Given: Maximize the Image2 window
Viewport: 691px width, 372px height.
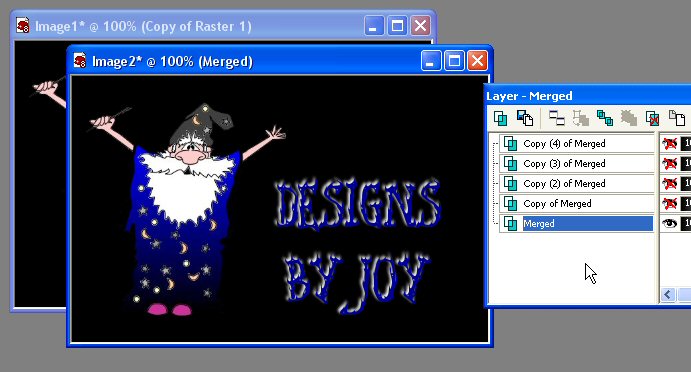Looking at the screenshot, I should click(454, 60).
